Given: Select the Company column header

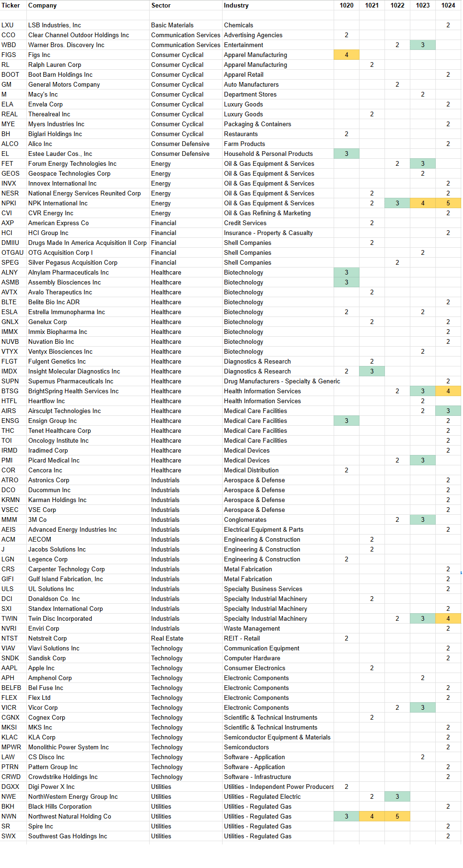Looking at the screenshot, I should [88, 5].
